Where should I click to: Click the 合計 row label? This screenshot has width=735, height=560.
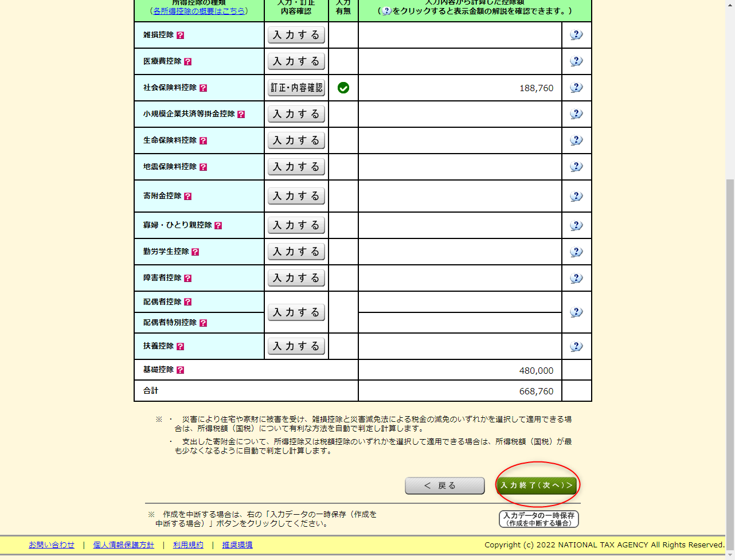(151, 391)
